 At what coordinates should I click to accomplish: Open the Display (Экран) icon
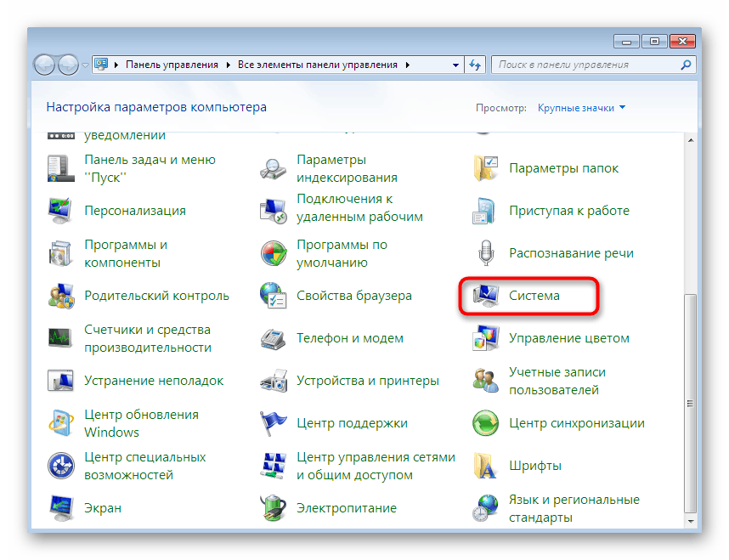click(x=61, y=508)
